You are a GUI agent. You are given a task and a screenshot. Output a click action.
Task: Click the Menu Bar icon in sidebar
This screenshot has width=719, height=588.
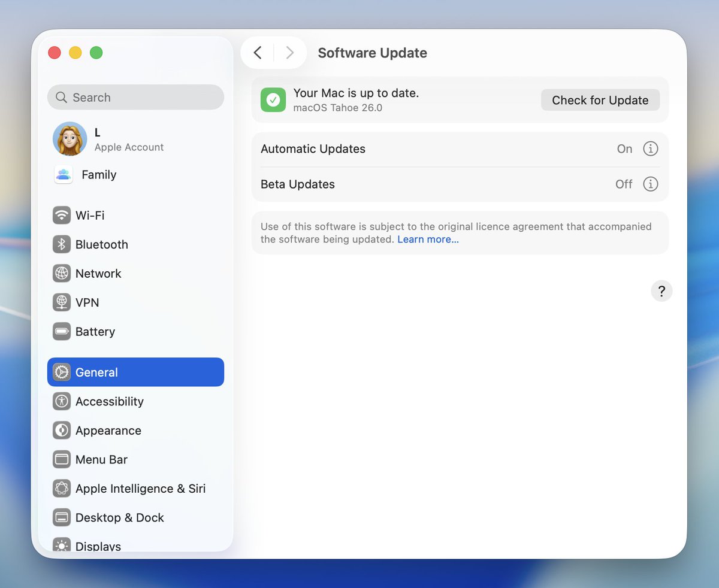[x=62, y=460]
